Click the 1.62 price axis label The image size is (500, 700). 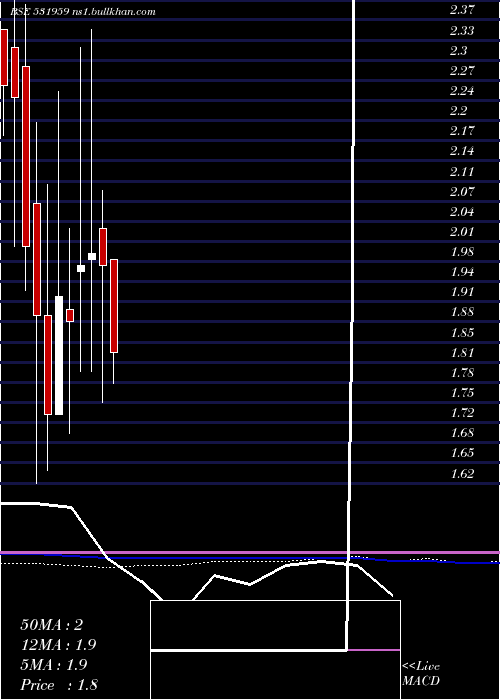(x=462, y=473)
